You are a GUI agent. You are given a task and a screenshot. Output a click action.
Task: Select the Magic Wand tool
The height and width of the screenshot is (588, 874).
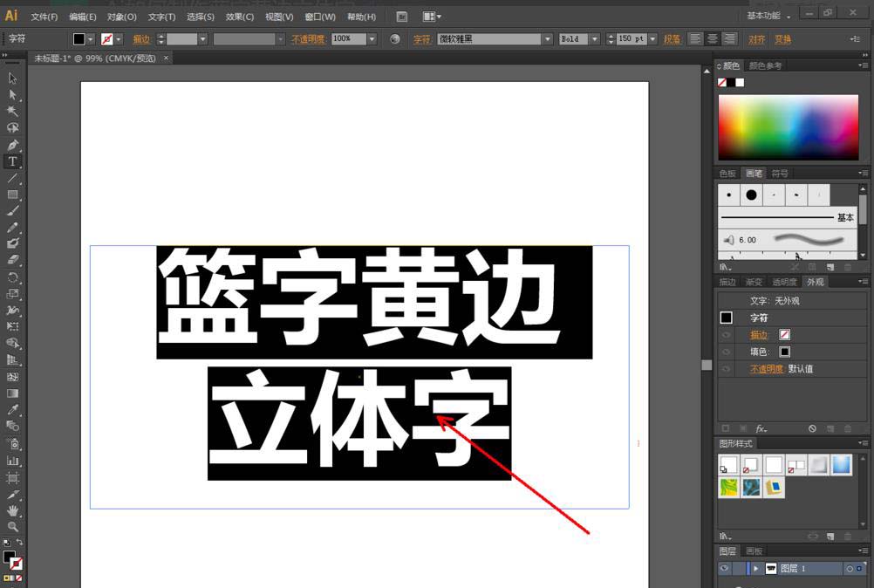12,111
